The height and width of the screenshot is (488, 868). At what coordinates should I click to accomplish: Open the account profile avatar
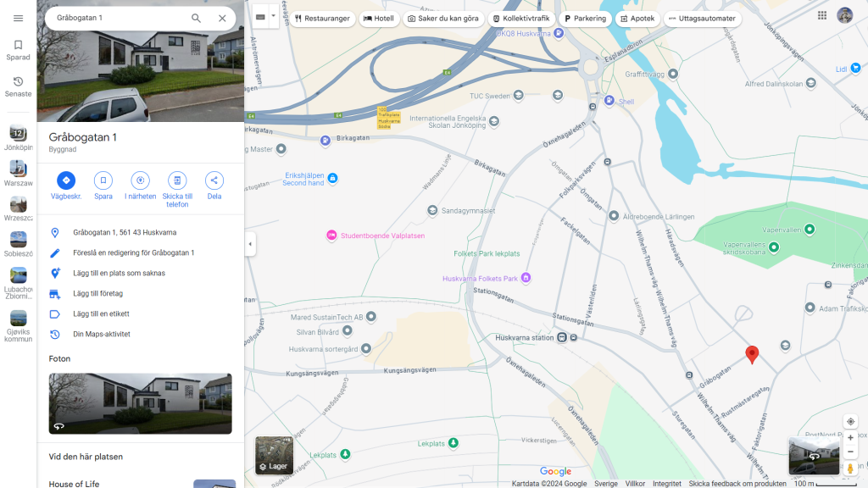845,15
